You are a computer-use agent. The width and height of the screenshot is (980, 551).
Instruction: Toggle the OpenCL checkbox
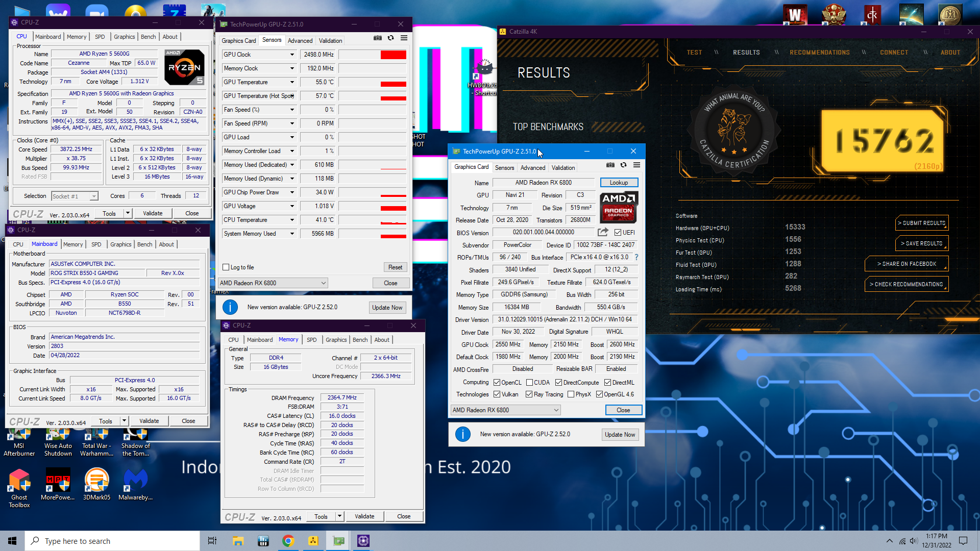(x=497, y=383)
